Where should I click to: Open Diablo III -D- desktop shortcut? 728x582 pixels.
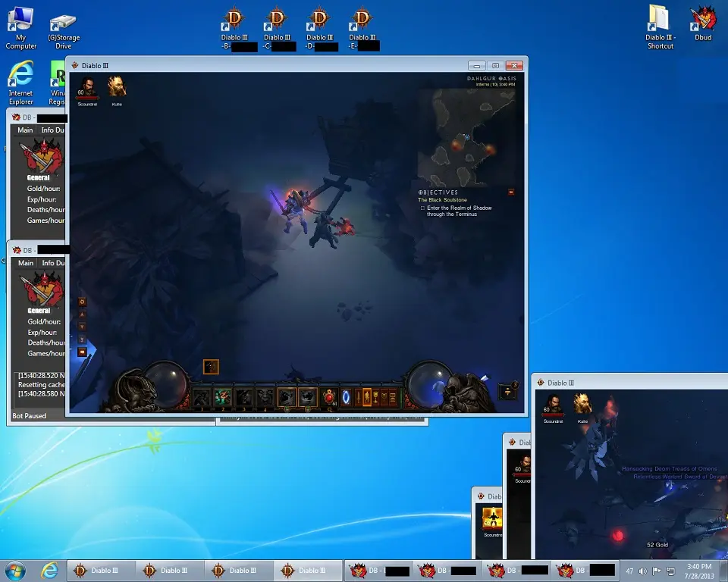[320, 28]
